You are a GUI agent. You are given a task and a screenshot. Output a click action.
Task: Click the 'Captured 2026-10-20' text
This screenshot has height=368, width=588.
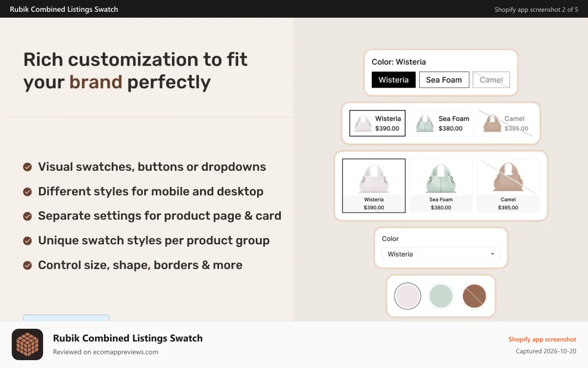click(x=546, y=351)
